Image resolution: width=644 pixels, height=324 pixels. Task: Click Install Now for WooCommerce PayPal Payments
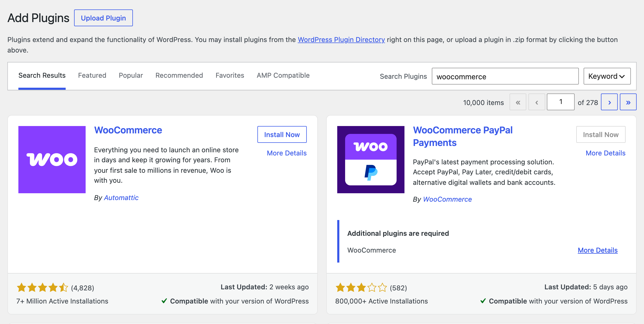pyautogui.click(x=601, y=134)
